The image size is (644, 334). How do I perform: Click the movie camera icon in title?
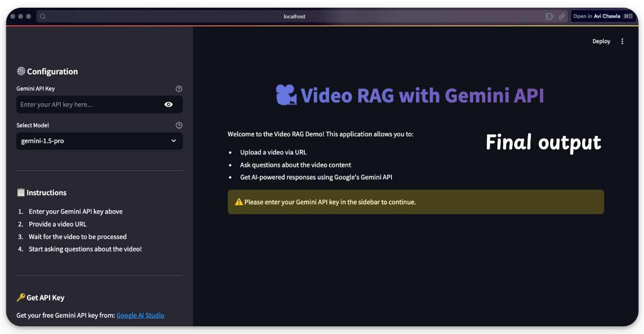tap(287, 95)
